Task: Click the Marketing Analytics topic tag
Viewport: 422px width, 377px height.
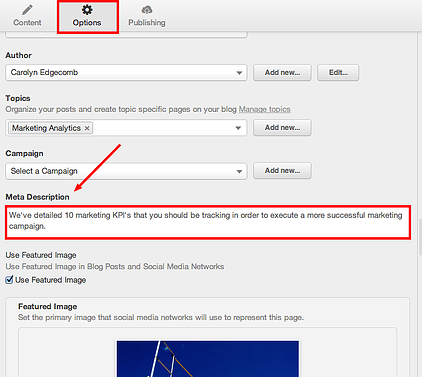Action: click(46, 128)
